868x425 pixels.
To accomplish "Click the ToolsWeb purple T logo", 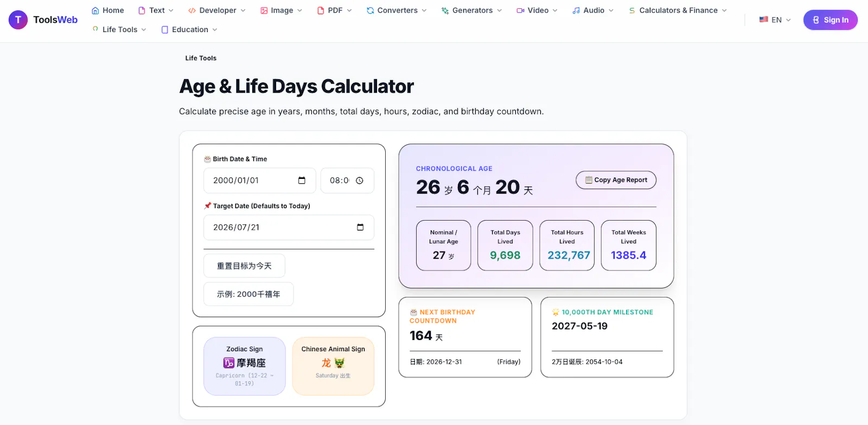I will [18, 20].
